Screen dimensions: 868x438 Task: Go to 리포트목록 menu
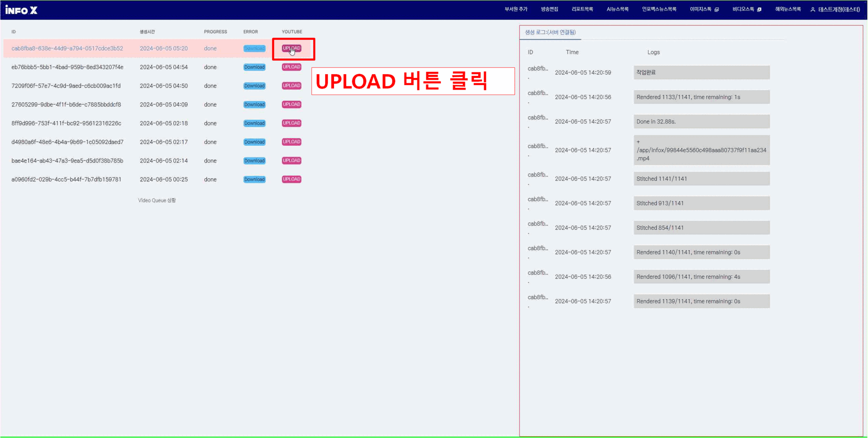pyautogui.click(x=582, y=9)
